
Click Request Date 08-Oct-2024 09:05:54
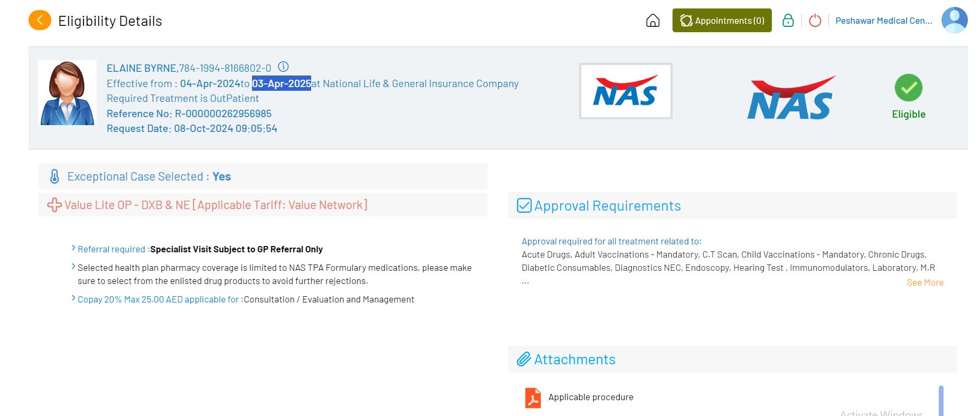coord(192,128)
